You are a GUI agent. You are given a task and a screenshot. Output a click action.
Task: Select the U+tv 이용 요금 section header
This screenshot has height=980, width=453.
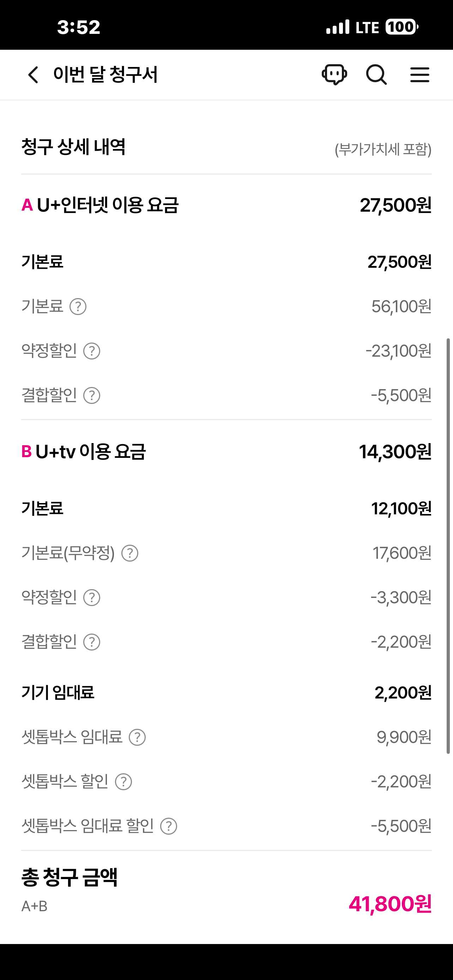(x=91, y=452)
